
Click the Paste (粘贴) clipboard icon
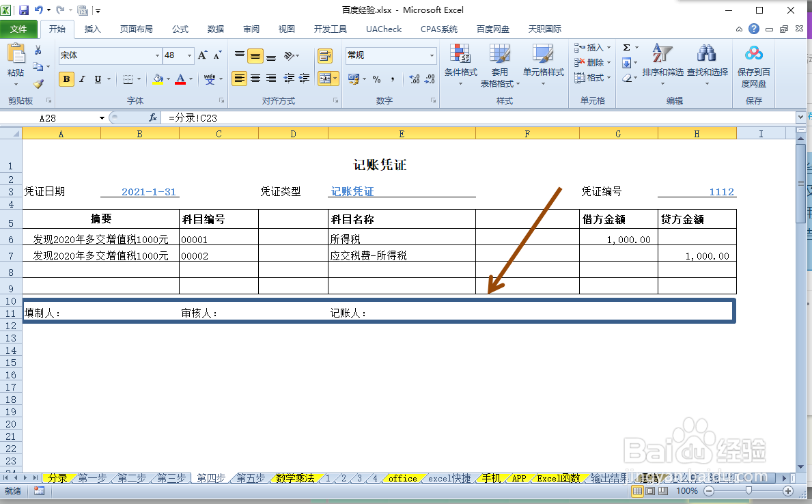click(x=16, y=55)
